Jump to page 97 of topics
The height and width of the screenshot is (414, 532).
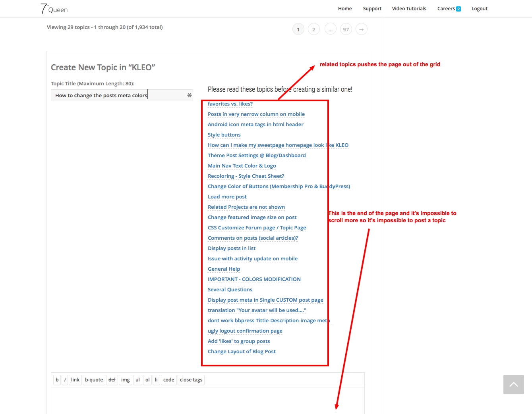click(x=346, y=29)
